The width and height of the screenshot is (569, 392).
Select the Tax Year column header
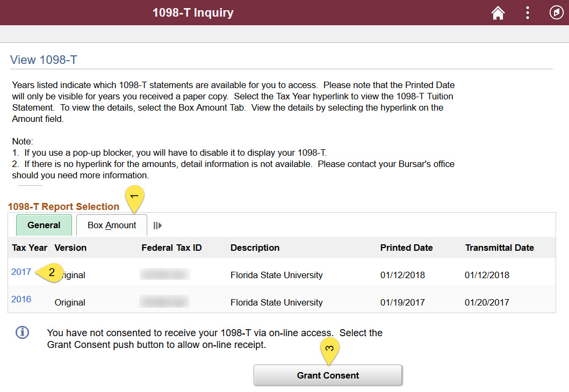(30, 248)
